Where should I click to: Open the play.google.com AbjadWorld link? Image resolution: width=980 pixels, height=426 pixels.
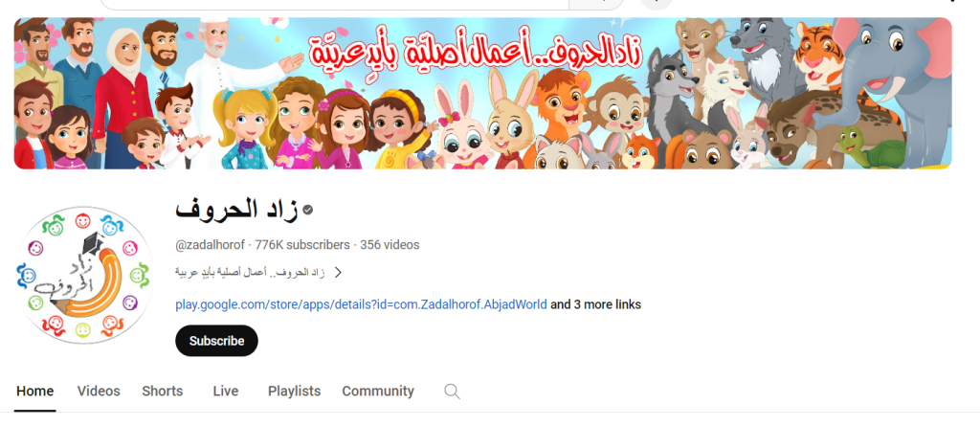point(361,304)
